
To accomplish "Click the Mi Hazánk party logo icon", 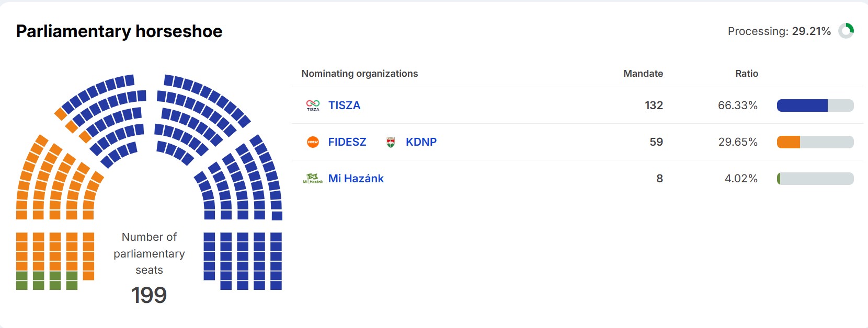I will pos(313,179).
